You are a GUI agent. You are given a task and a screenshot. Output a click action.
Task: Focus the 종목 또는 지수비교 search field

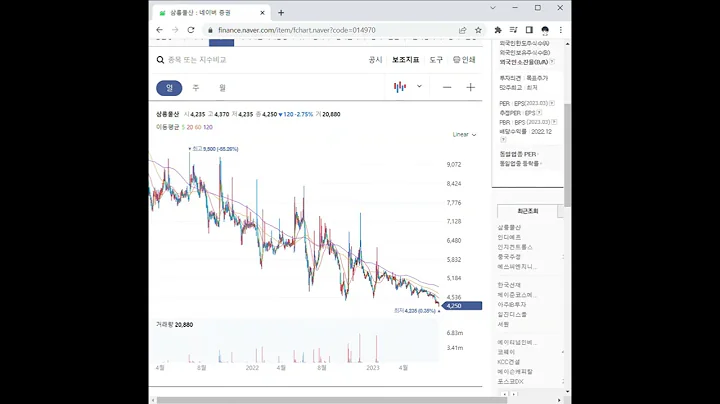197,60
